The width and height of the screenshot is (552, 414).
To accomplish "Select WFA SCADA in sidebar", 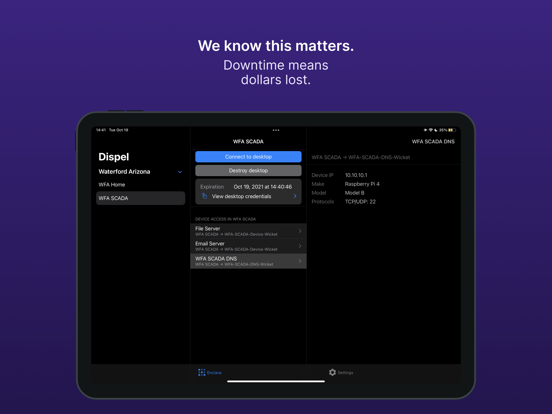I will (x=140, y=198).
